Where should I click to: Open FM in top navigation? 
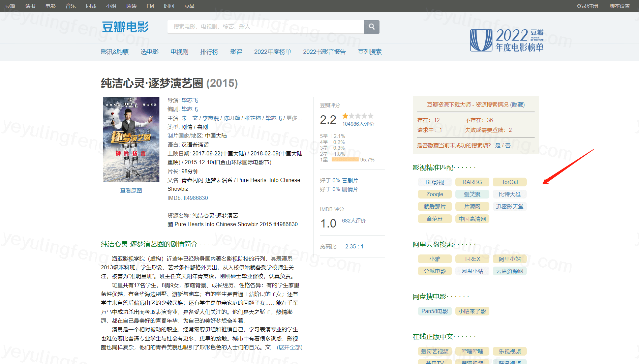click(x=150, y=6)
